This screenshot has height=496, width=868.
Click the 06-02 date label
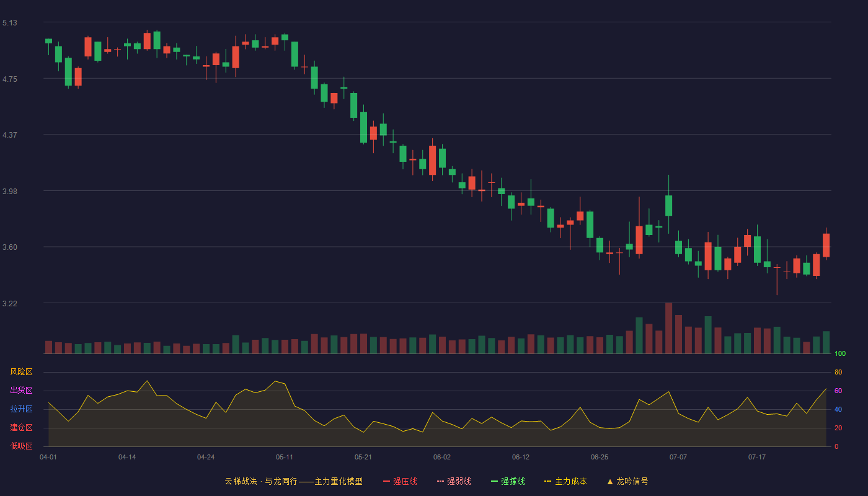[x=442, y=457]
